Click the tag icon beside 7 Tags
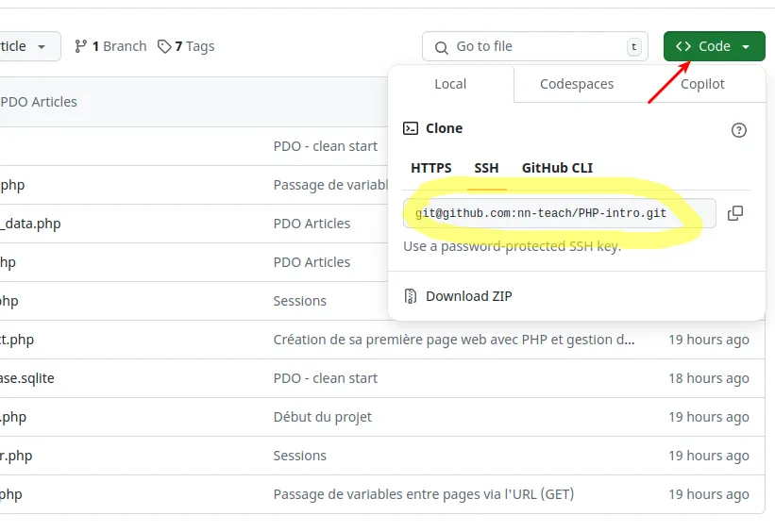This screenshot has width=775, height=532. pos(164,46)
